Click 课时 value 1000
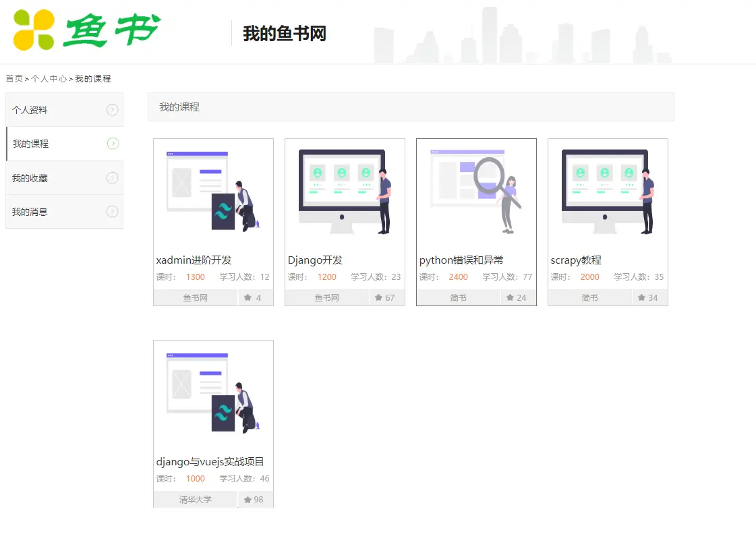 [196, 478]
